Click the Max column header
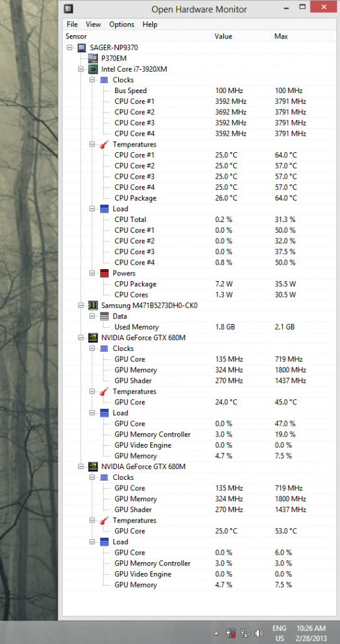340x644 pixels. pyautogui.click(x=301, y=36)
